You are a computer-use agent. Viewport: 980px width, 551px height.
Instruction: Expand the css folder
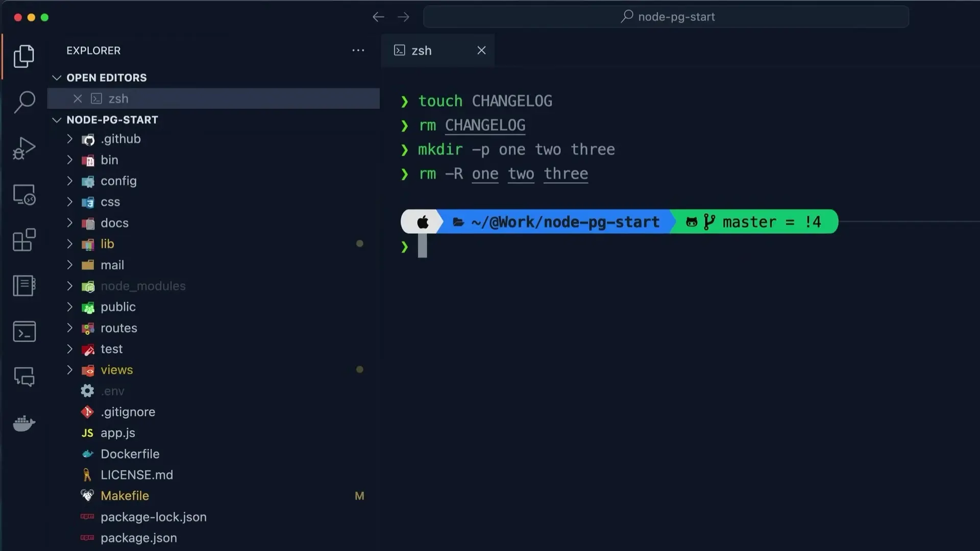click(70, 202)
